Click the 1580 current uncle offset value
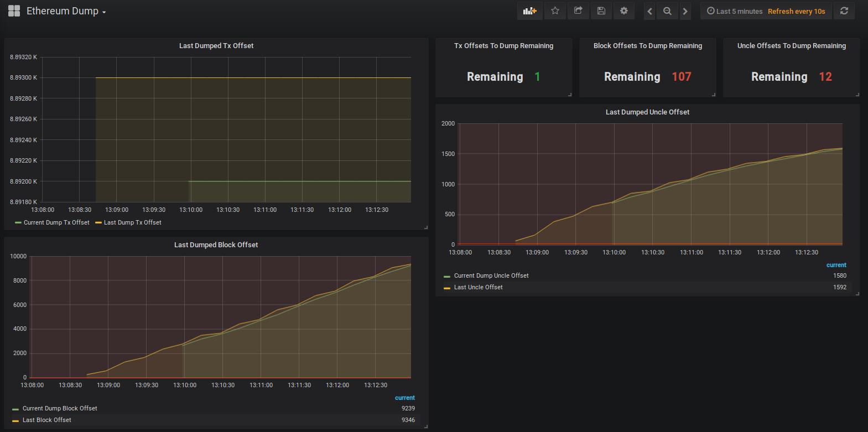This screenshot has height=432, width=868. click(840, 275)
